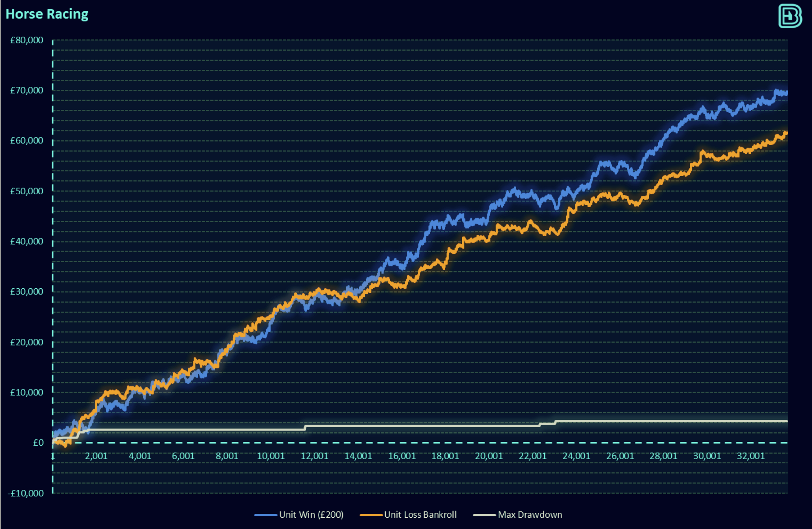Click the £50,000 y-axis label
The width and height of the screenshot is (812, 529).
(27, 191)
